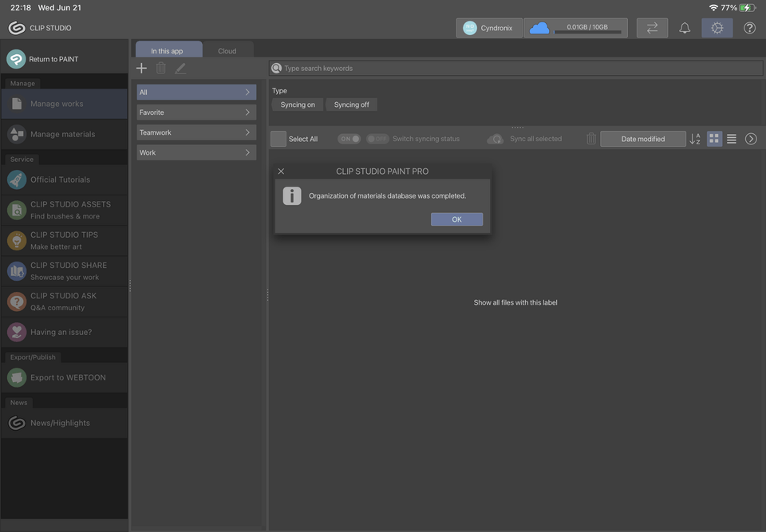Screen dimensions: 766x532
Task: Click the Having an issue heart icon
Action: (x=17, y=332)
